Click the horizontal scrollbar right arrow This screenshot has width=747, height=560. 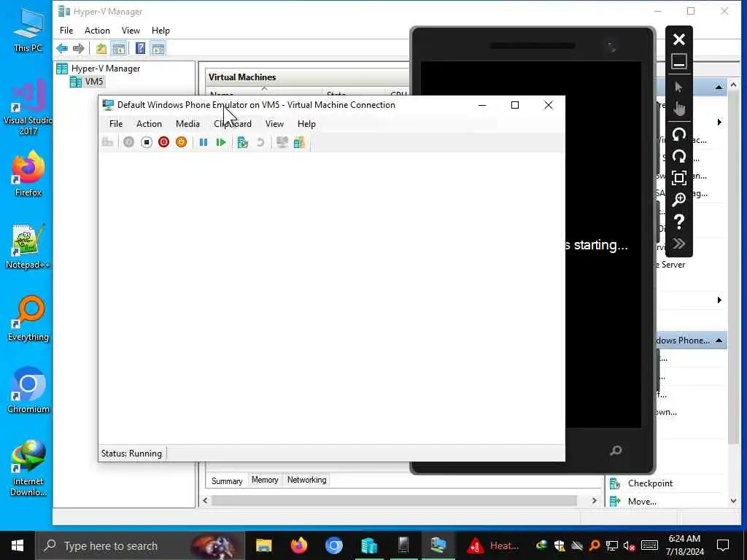pos(594,500)
